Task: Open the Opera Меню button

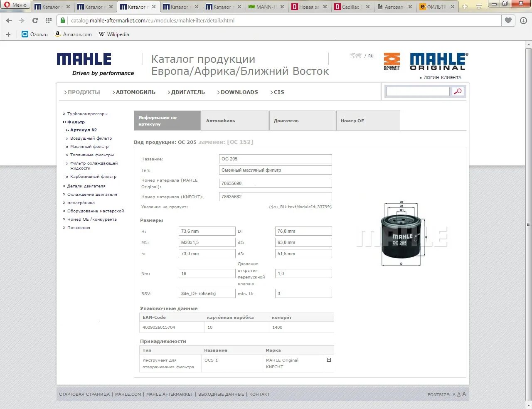Action: click(x=15, y=5)
